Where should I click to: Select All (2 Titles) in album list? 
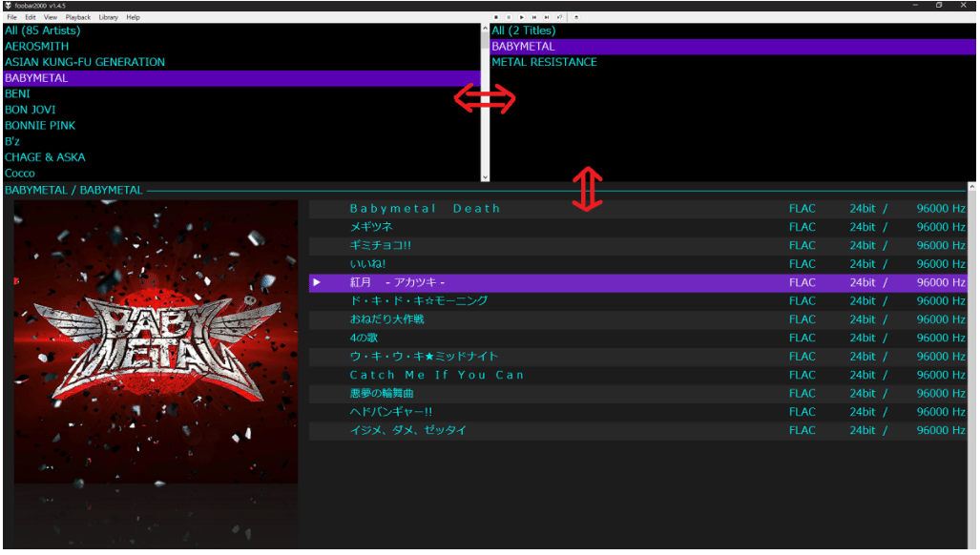click(733, 31)
